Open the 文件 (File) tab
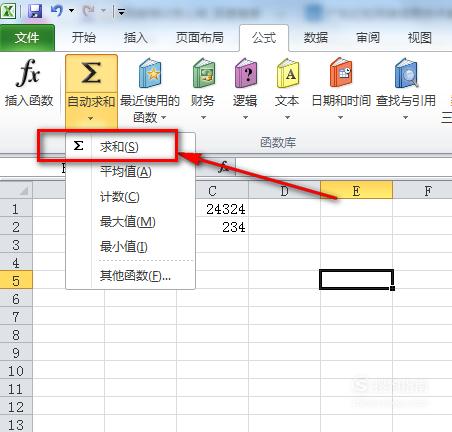 (27, 38)
